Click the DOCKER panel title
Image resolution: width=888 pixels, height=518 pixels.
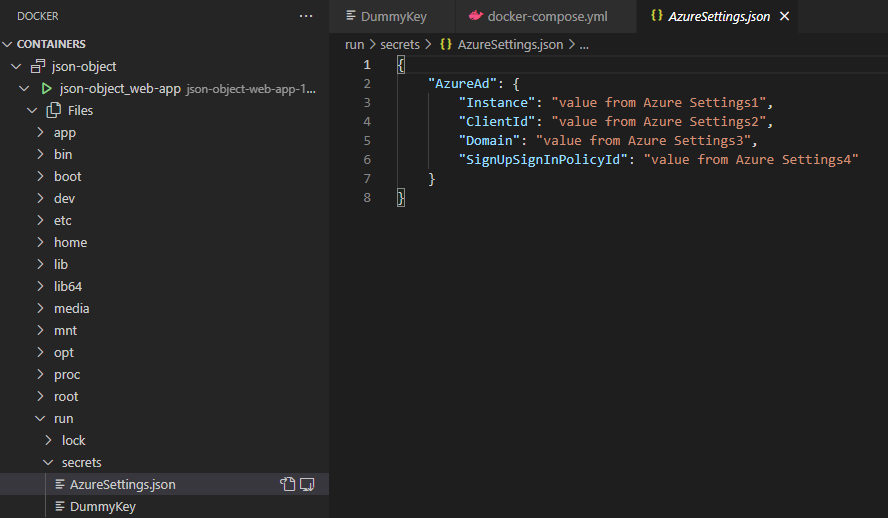37,16
